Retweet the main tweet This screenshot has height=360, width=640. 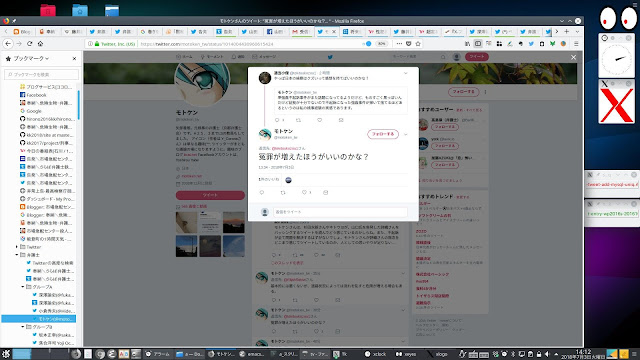283,192
